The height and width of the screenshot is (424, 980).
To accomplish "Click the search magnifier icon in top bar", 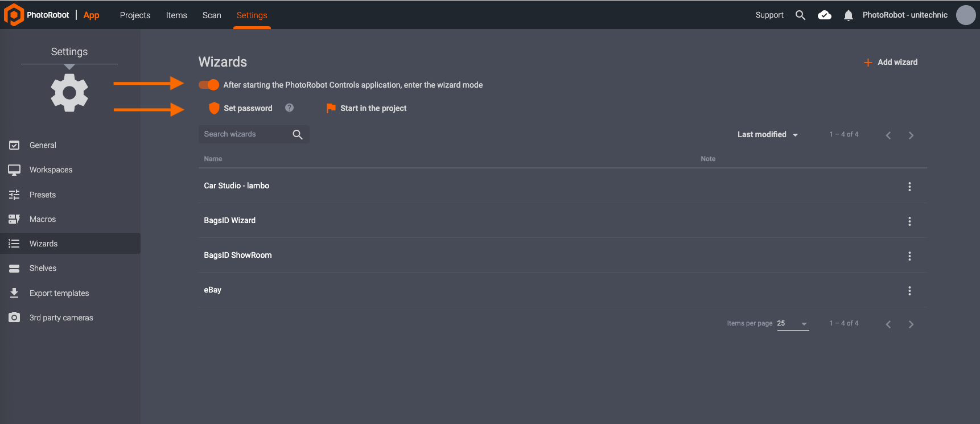I will coord(800,15).
